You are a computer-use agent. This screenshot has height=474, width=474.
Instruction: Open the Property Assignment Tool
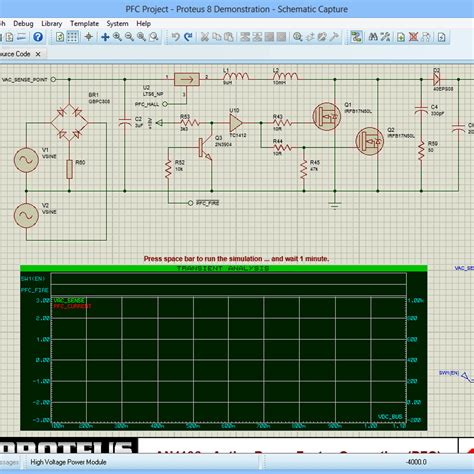click(385, 37)
